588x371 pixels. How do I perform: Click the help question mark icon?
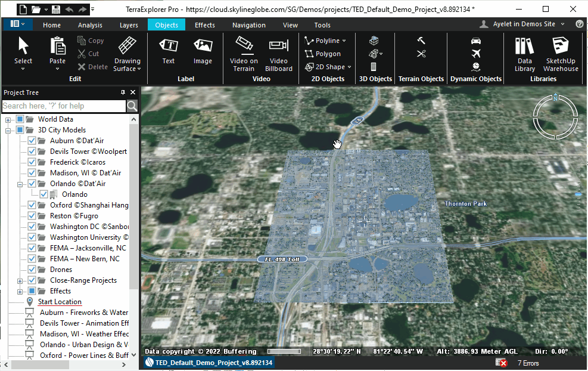(580, 24)
